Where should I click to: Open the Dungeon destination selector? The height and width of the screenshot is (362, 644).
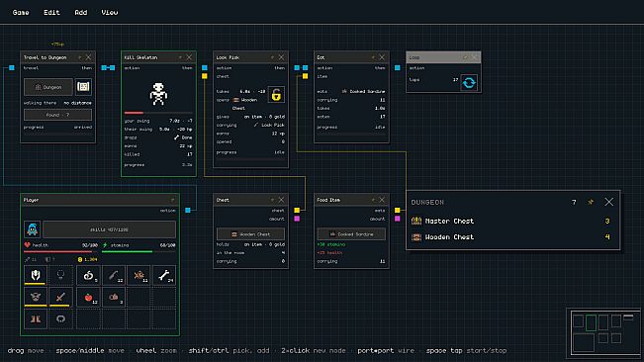click(x=48, y=87)
